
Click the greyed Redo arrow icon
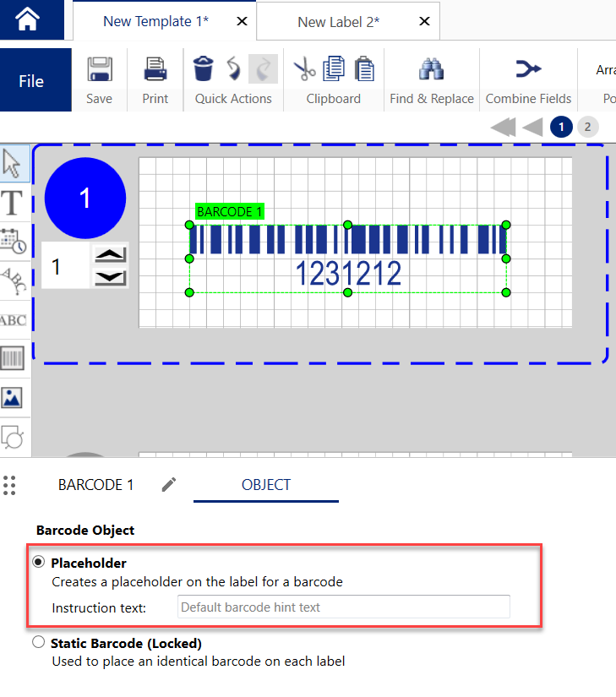coord(263,69)
